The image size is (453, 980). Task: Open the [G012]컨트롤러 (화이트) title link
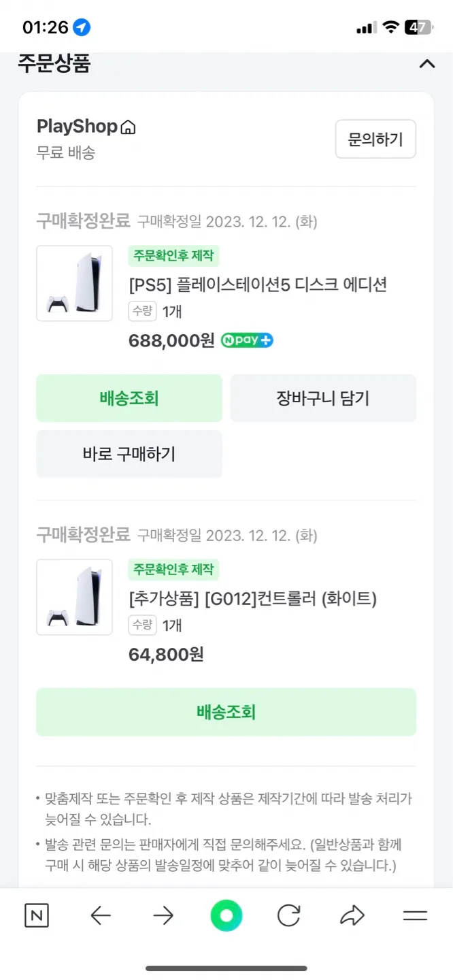pyautogui.click(x=252, y=598)
